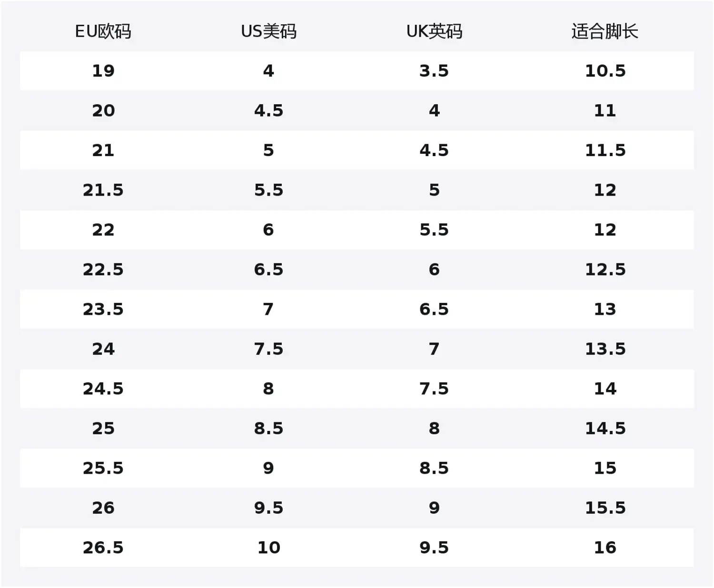Click UK size 9.5 in UK column
The height and width of the screenshot is (588, 714).
[x=434, y=548]
